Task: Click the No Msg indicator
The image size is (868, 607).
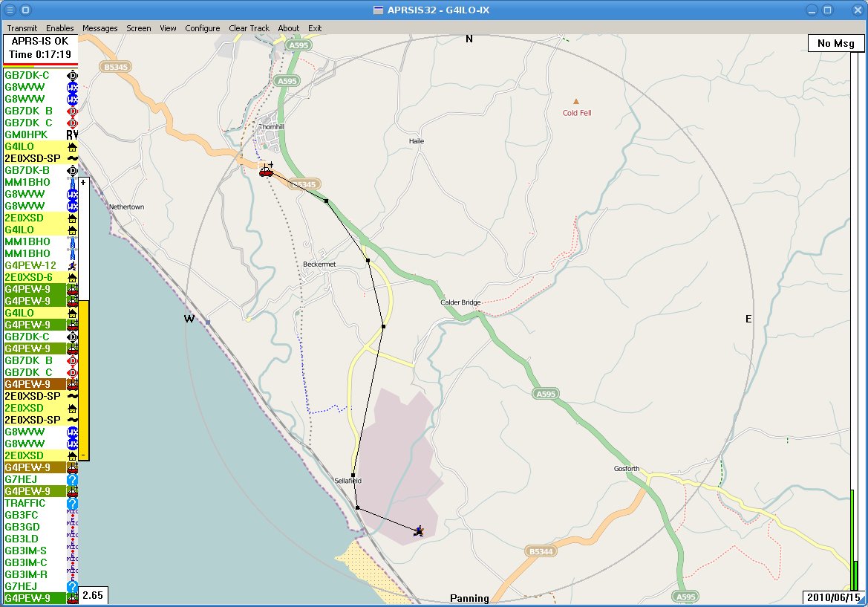Action: 836,43
